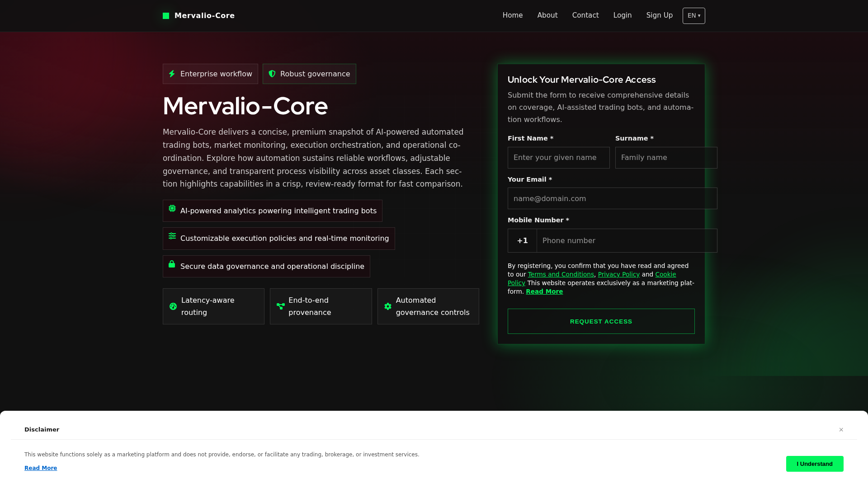Click the Your Email field label

(530, 179)
